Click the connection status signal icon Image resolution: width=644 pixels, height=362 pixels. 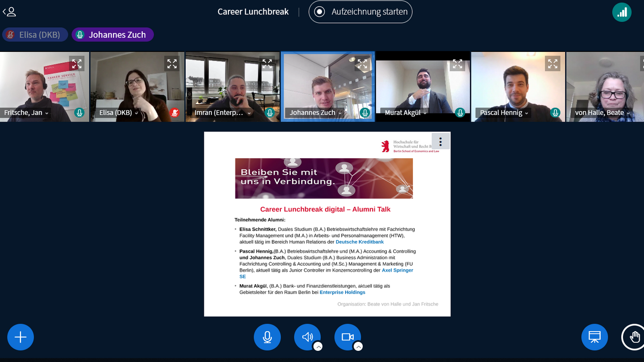[x=622, y=12]
